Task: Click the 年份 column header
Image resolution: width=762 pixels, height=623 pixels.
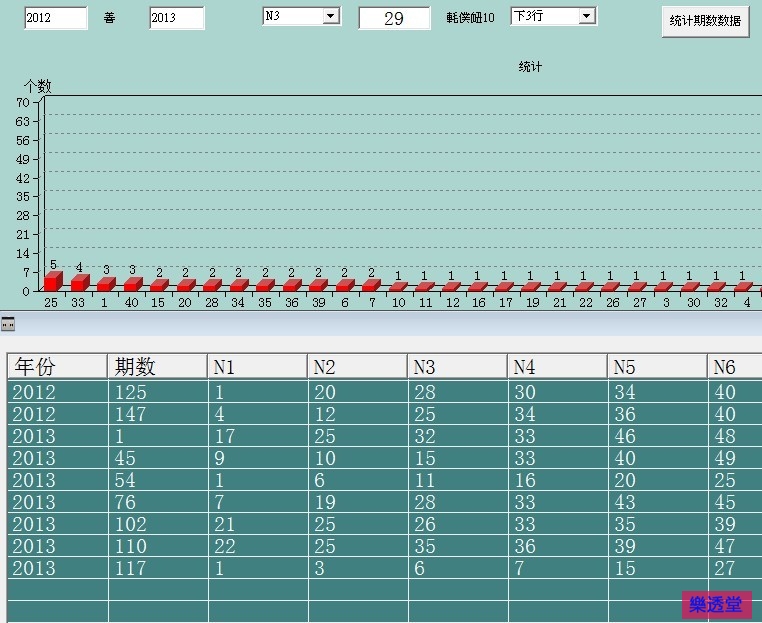Action: tap(57, 367)
